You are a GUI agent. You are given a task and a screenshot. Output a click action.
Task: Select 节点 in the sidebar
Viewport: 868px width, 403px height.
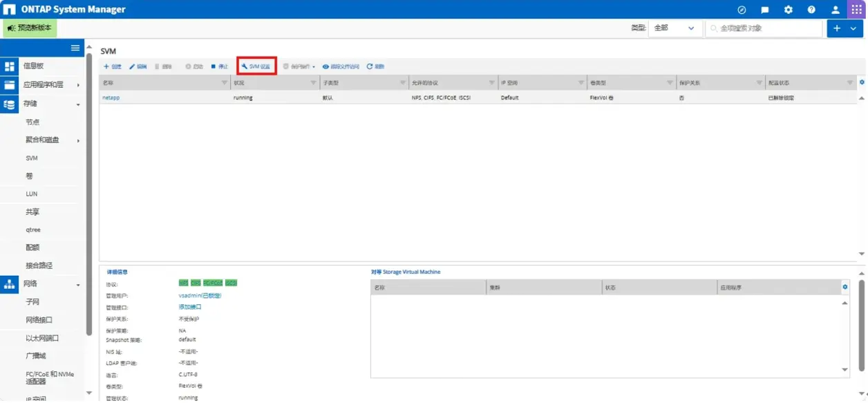32,122
